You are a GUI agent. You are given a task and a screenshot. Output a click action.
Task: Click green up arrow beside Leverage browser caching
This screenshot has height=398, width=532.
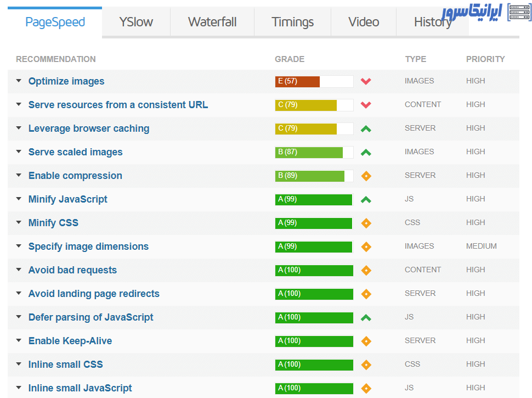pyautogui.click(x=366, y=128)
